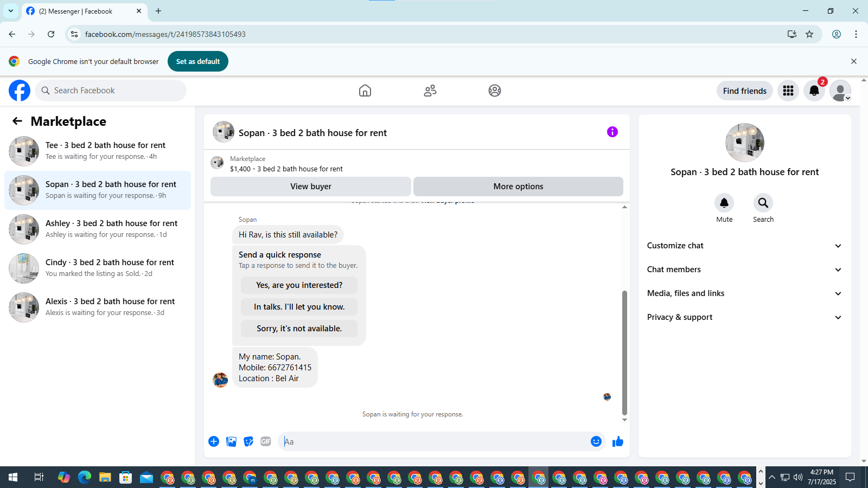Click the $1,400 listing link in header

tap(286, 169)
